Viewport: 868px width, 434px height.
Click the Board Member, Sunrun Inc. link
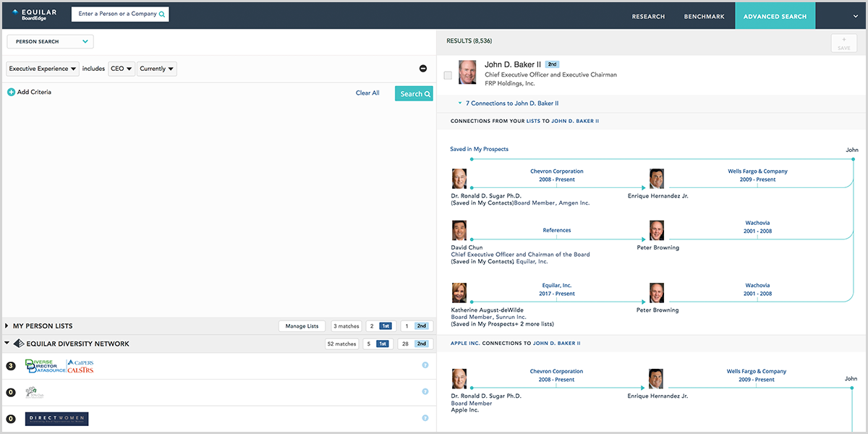488,317
